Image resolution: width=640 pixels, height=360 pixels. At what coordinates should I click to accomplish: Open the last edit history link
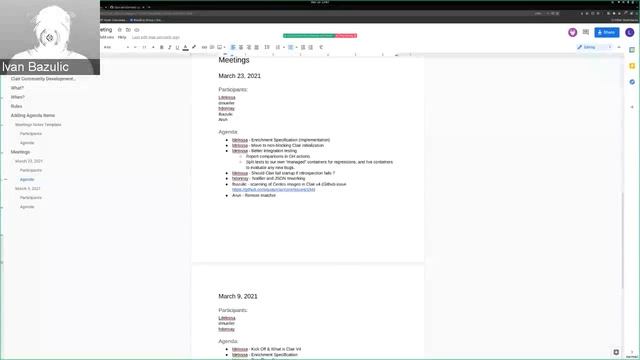click(156, 37)
